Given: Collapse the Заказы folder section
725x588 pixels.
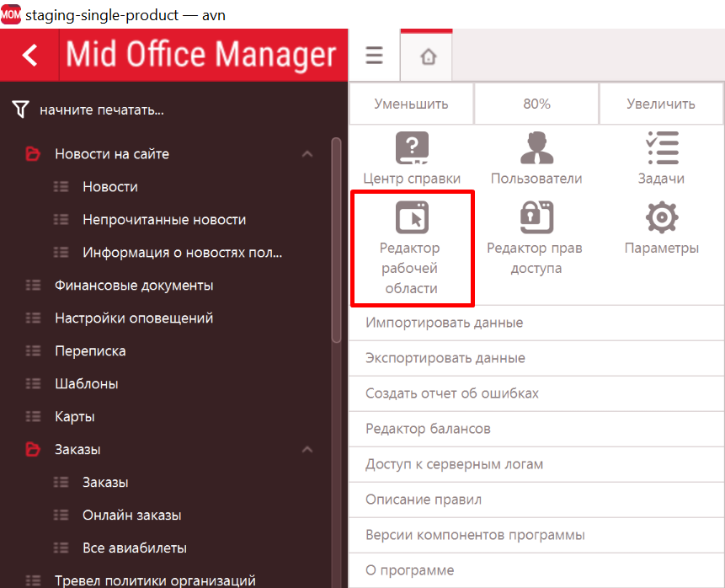Looking at the screenshot, I should [307, 450].
